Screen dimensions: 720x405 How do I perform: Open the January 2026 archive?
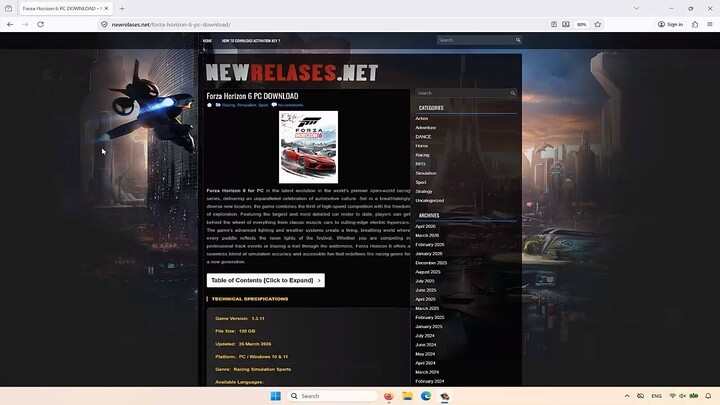click(428, 253)
